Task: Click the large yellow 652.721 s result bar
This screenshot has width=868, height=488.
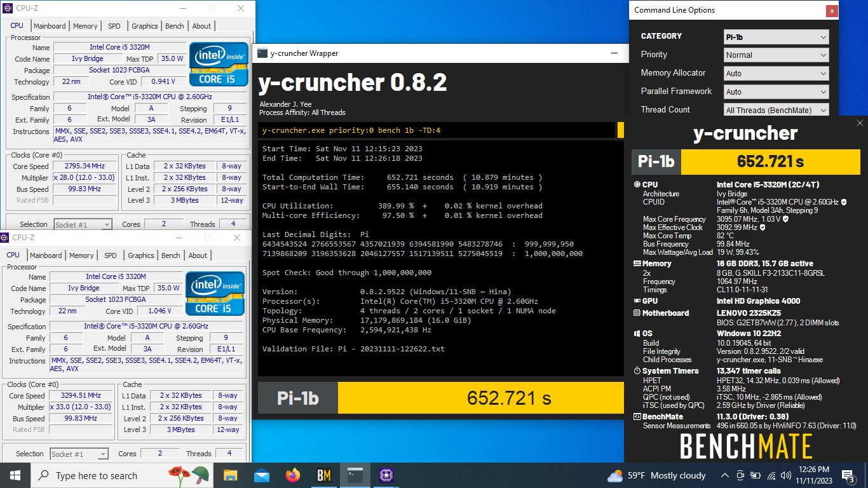Action: [481, 398]
